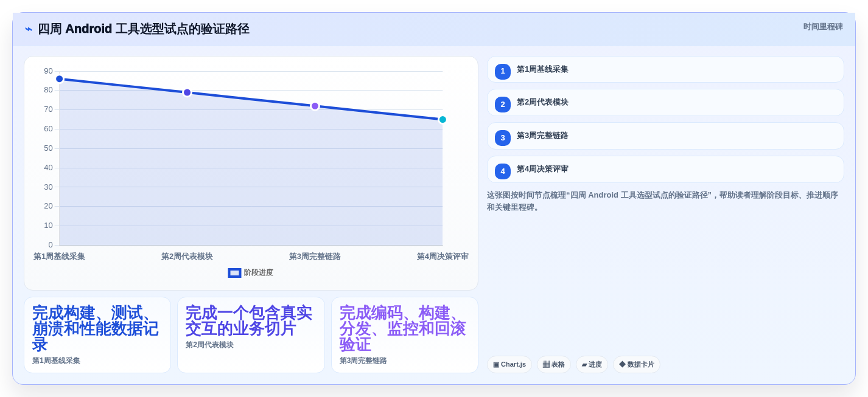The image size is (868, 397).
Task: Click x-axis label 第4周决策评审
Action: click(x=443, y=257)
